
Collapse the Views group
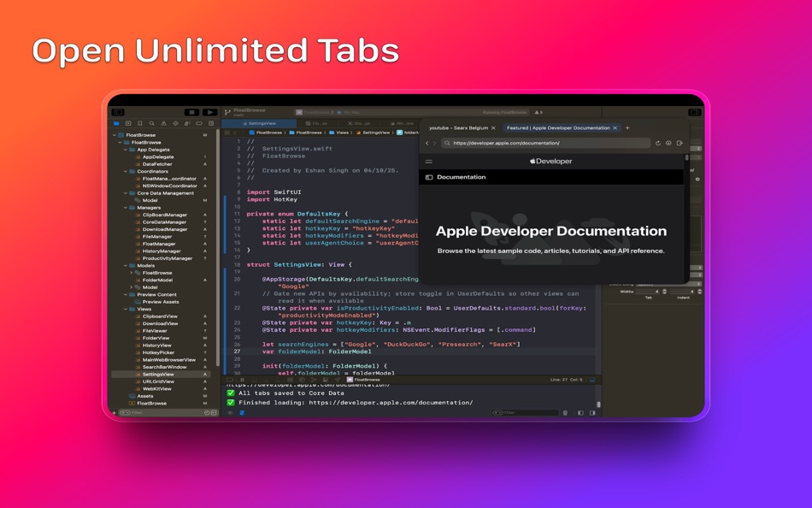point(126,309)
